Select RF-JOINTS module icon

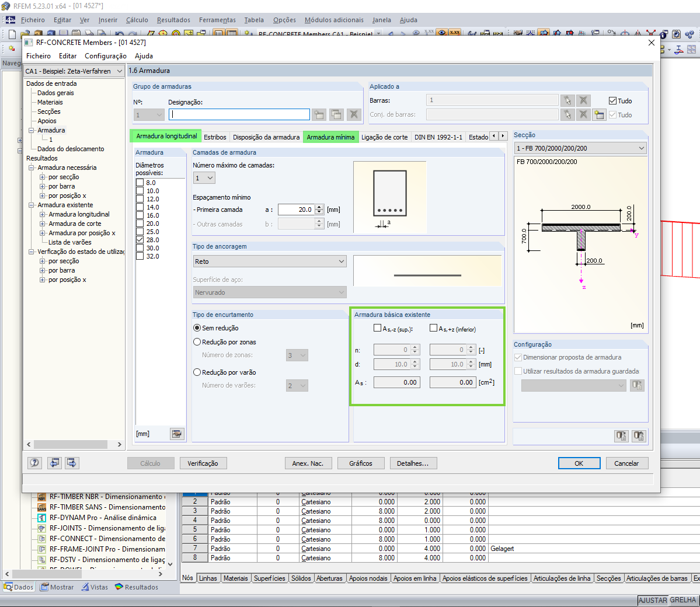(41, 528)
